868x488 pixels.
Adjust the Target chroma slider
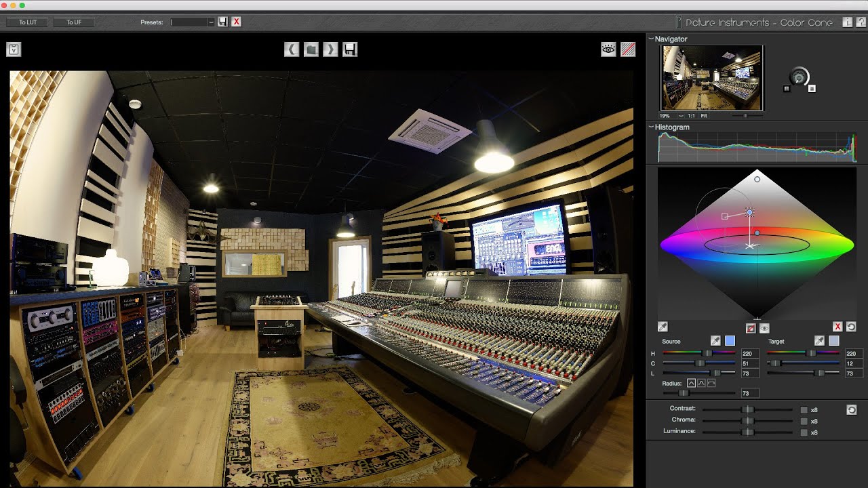point(803,363)
